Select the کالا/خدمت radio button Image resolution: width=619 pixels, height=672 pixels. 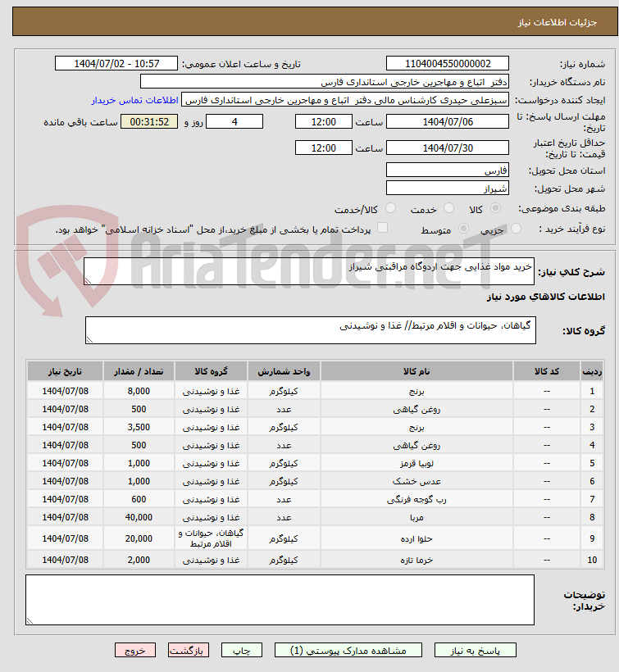click(390, 208)
